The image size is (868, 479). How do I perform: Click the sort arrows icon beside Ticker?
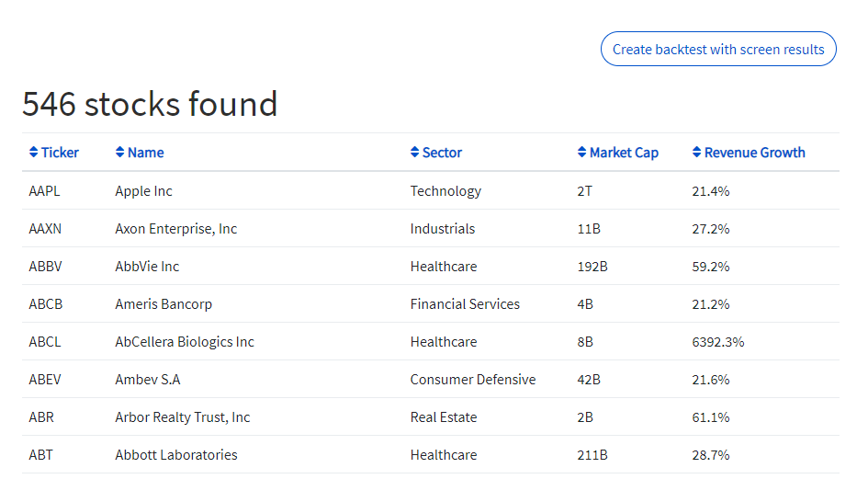34,152
